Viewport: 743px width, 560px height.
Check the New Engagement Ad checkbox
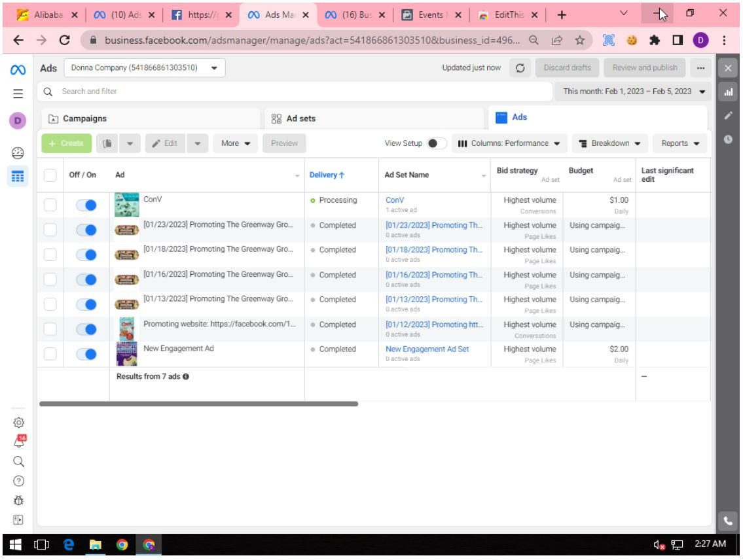(x=50, y=354)
